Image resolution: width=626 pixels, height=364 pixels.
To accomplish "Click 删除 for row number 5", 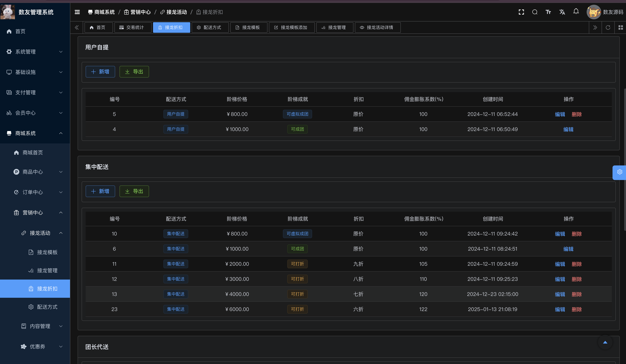I will [x=577, y=114].
